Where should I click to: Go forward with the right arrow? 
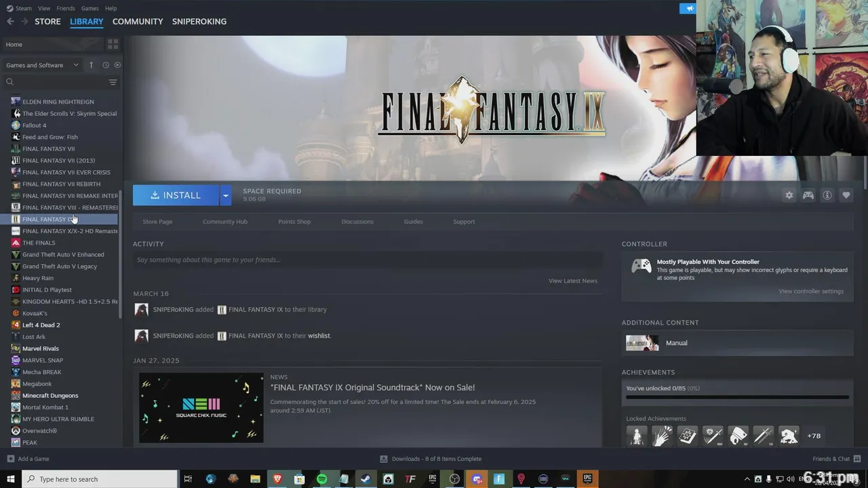[x=25, y=22]
